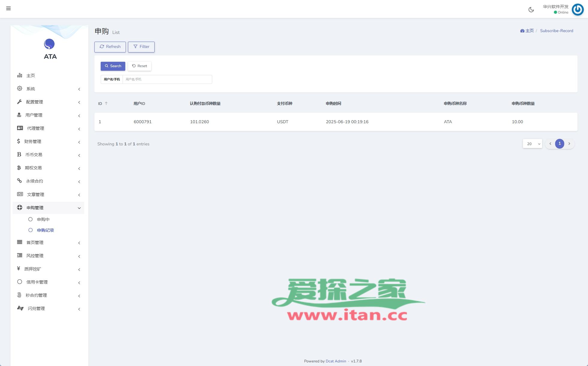The height and width of the screenshot is (366, 588).
Task: Toggle the hamburger sidebar menu icon
Action: [x=8, y=8]
